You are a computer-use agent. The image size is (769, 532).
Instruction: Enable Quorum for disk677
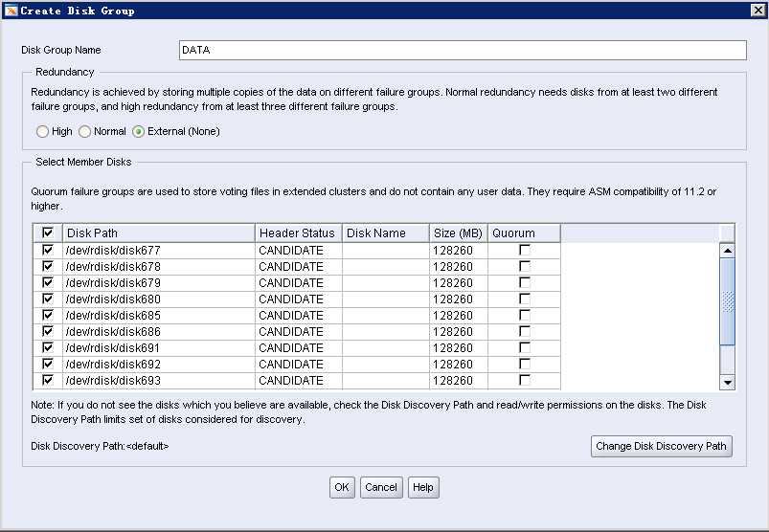524,250
